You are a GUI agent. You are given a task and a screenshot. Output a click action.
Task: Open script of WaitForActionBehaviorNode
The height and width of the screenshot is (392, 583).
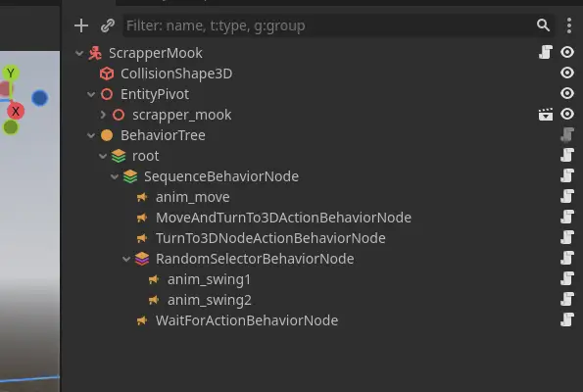click(x=567, y=319)
